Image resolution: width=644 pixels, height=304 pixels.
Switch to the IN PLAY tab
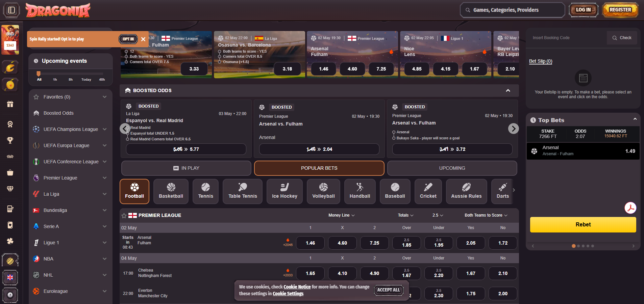[x=186, y=168]
